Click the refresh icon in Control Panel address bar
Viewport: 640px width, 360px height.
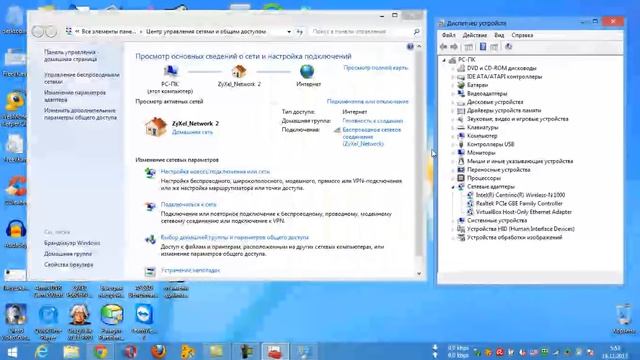[300, 31]
